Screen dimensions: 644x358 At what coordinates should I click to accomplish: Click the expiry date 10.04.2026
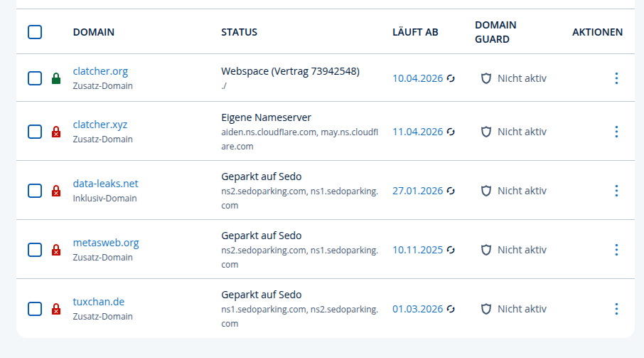point(418,78)
